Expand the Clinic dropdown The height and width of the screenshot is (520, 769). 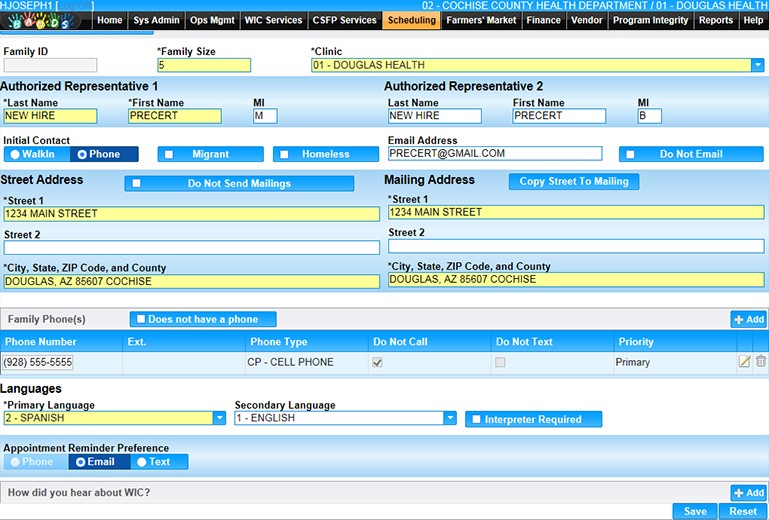pyautogui.click(x=757, y=66)
